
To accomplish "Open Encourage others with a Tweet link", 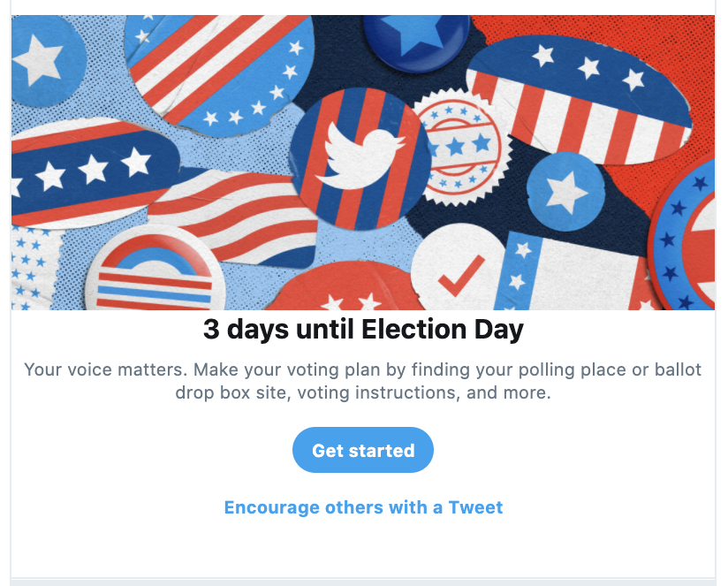I will [x=363, y=507].
